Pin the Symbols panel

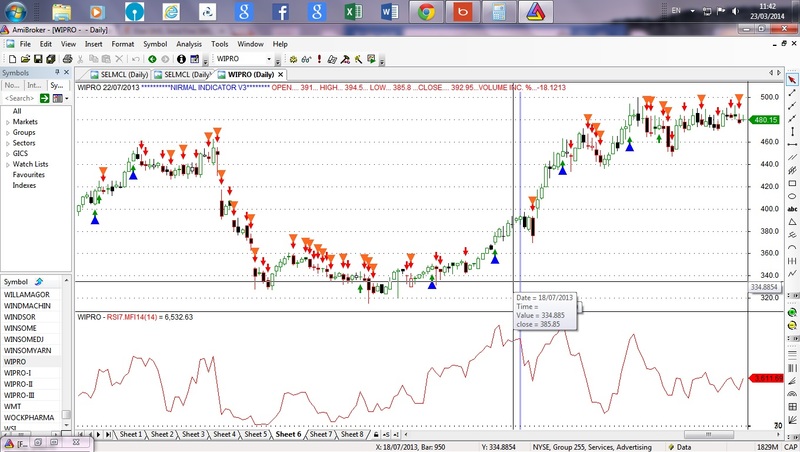click(57, 72)
